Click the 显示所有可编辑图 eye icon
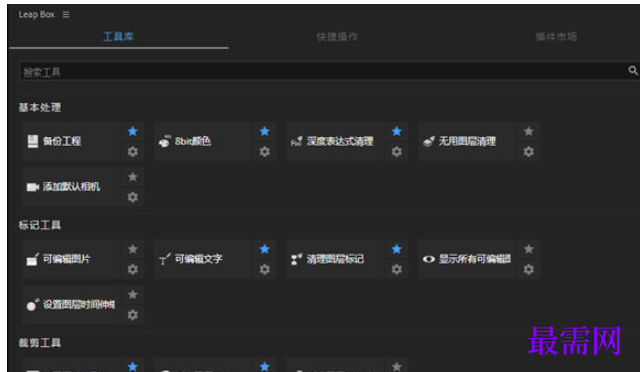Screen dimensions: 640x372 [429, 259]
